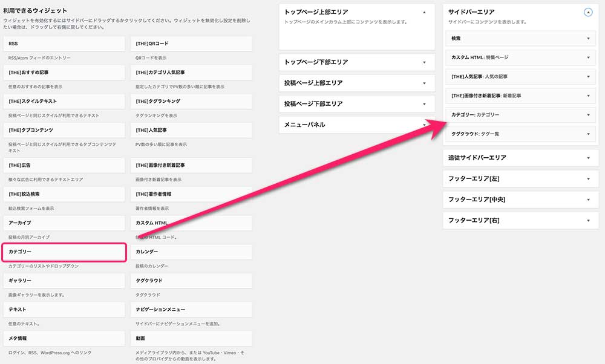The image size is (605, 364).
Task: Expand [THE]画像付き新着記事: 新着記事 via its arrow
Action: tap(587, 96)
